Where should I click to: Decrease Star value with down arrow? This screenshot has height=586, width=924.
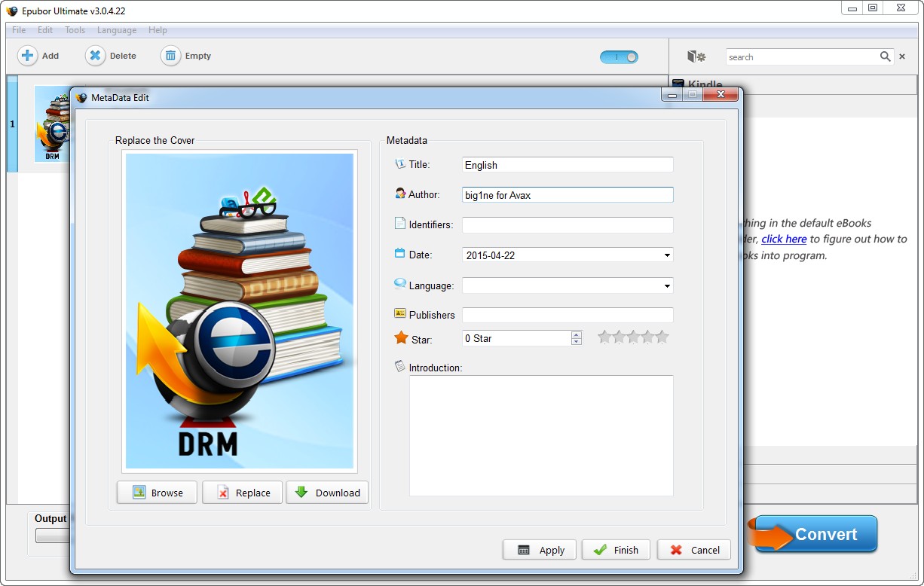(577, 342)
